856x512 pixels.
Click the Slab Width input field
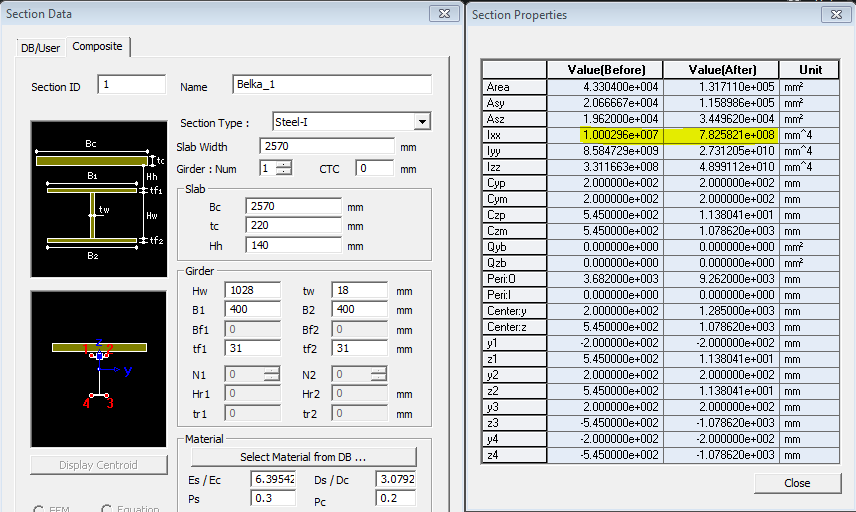coord(326,146)
